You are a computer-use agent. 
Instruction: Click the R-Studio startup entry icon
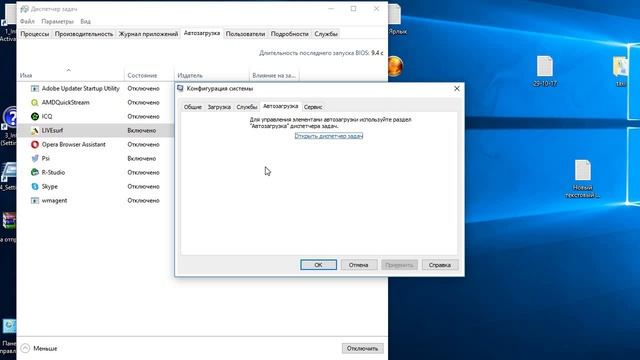point(35,172)
